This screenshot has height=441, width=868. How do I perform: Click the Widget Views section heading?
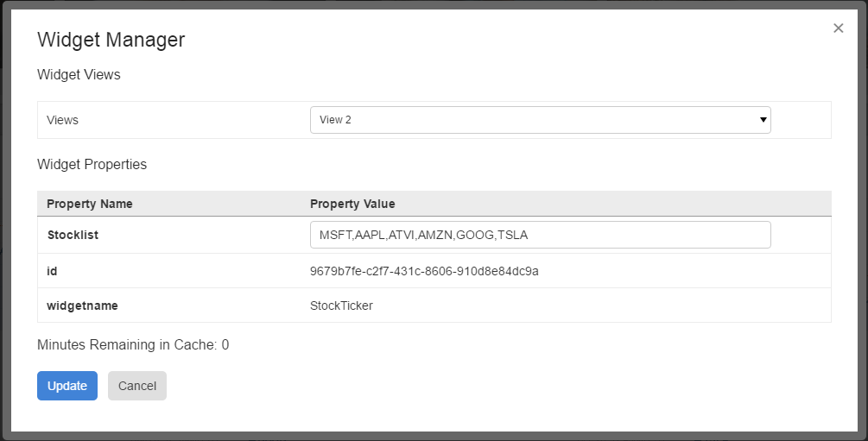pos(79,74)
